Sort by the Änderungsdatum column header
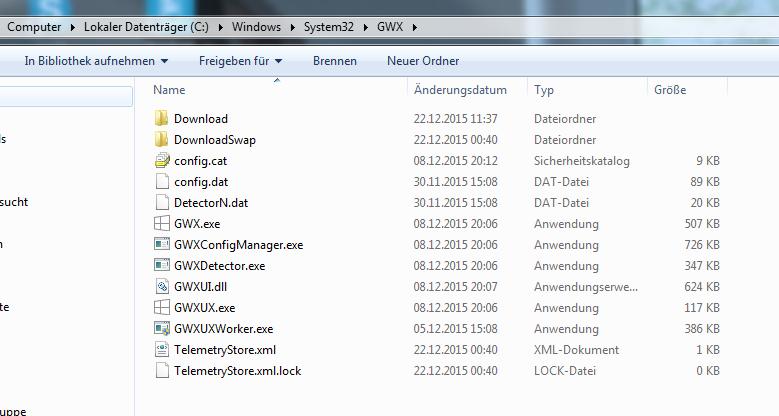 (461, 90)
